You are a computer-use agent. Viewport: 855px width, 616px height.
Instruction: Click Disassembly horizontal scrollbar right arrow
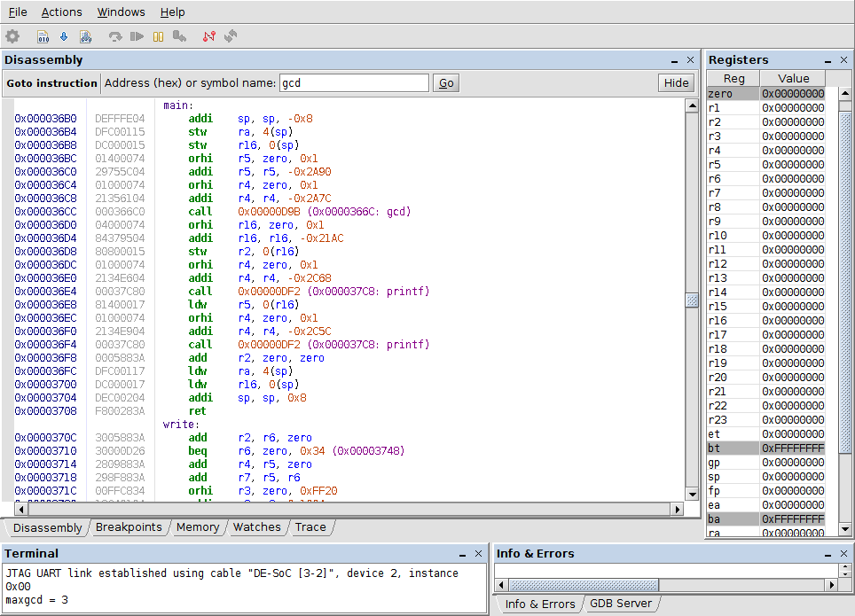click(678, 509)
